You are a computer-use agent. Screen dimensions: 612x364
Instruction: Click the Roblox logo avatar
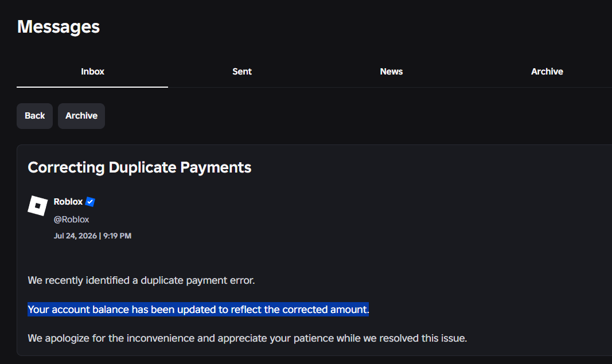point(38,206)
